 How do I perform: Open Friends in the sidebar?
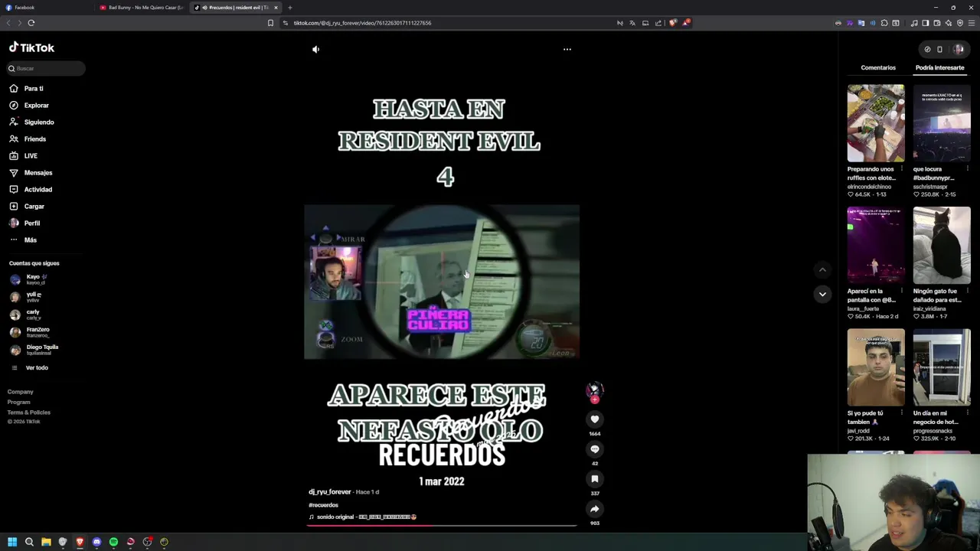click(34, 139)
